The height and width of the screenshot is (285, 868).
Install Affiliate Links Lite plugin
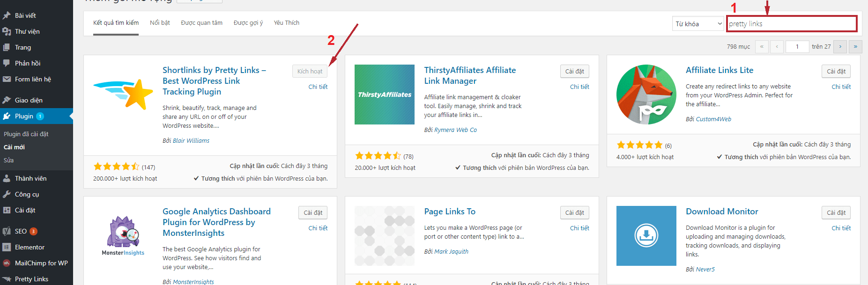click(836, 71)
